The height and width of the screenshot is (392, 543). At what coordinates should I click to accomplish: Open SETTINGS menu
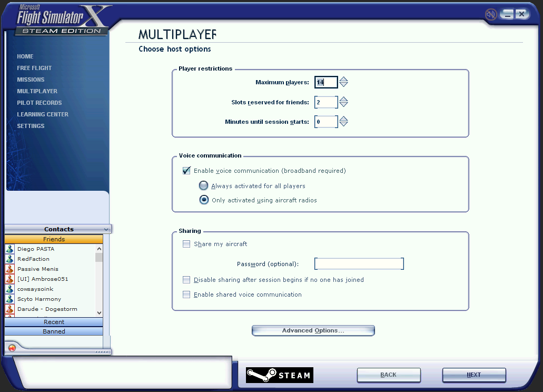pyautogui.click(x=31, y=126)
